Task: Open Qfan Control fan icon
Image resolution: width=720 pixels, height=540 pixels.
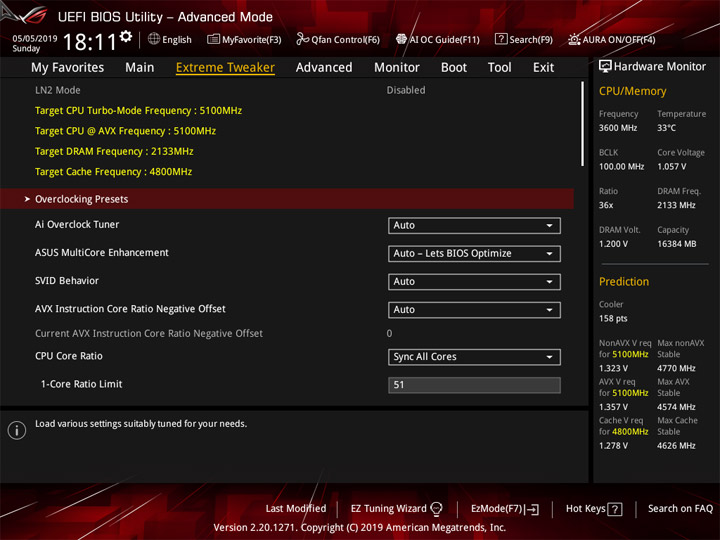Action: tap(302, 39)
